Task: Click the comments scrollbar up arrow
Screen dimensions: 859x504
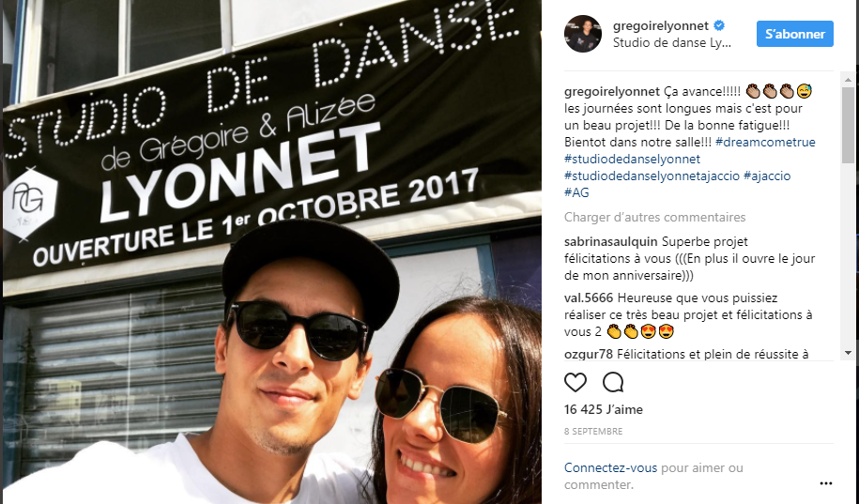Action: pos(848,80)
